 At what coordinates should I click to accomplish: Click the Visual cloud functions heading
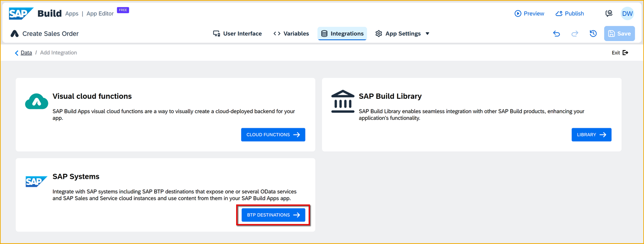click(92, 96)
